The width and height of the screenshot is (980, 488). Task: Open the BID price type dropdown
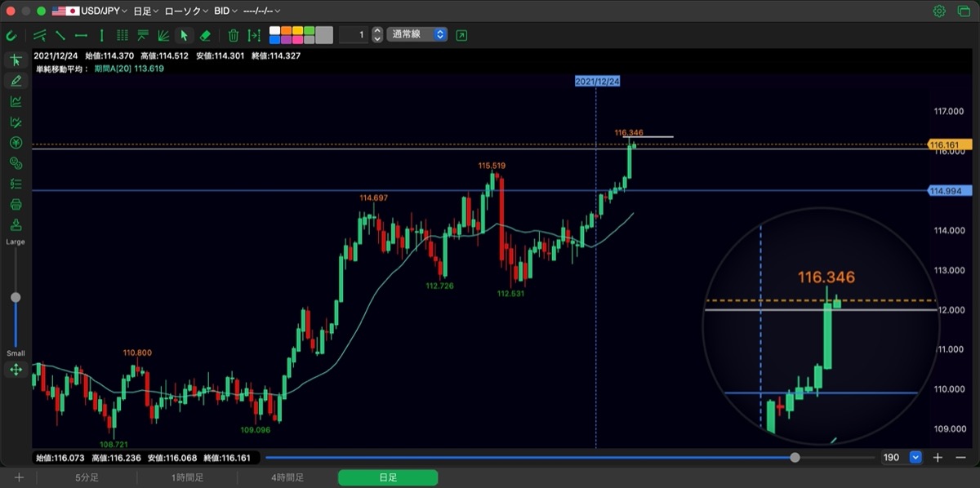pyautogui.click(x=225, y=11)
